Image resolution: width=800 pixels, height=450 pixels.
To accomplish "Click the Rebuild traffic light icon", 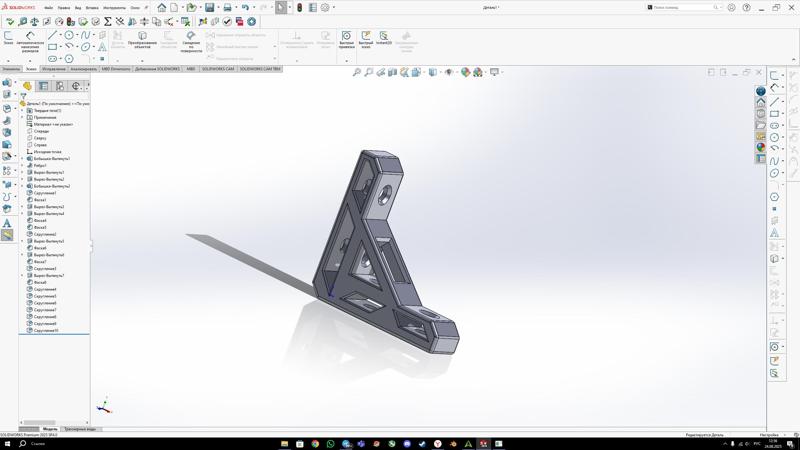I will click(299, 8).
